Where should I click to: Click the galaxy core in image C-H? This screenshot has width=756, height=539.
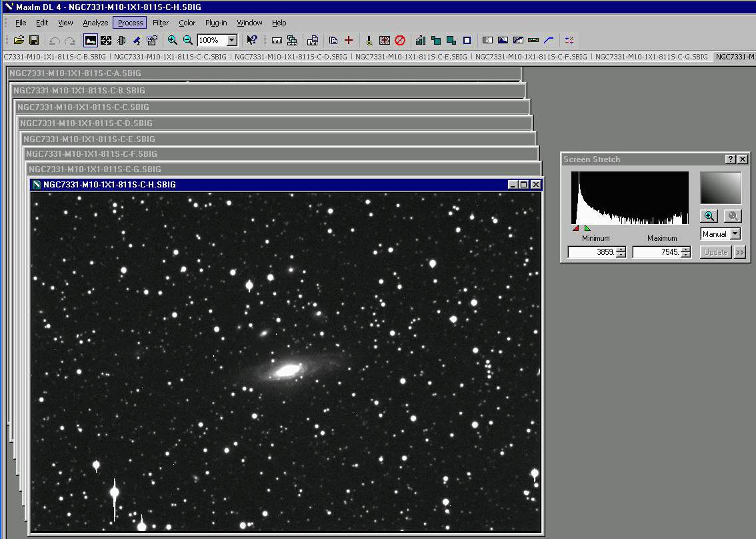coord(288,370)
